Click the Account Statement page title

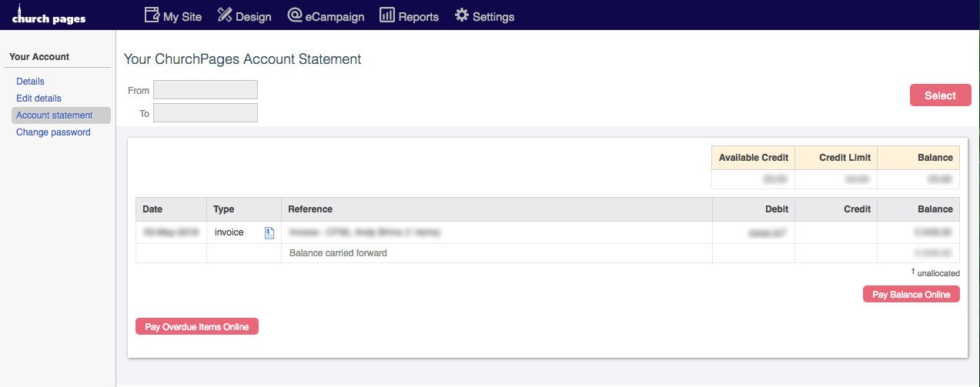pyautogui.click(x=242, y=59)
